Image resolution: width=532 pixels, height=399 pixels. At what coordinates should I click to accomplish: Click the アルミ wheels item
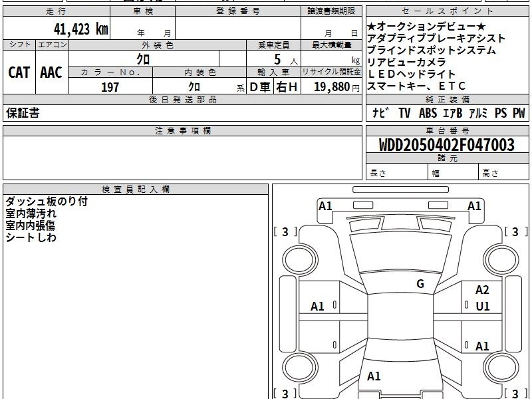(x=478, y=112)
